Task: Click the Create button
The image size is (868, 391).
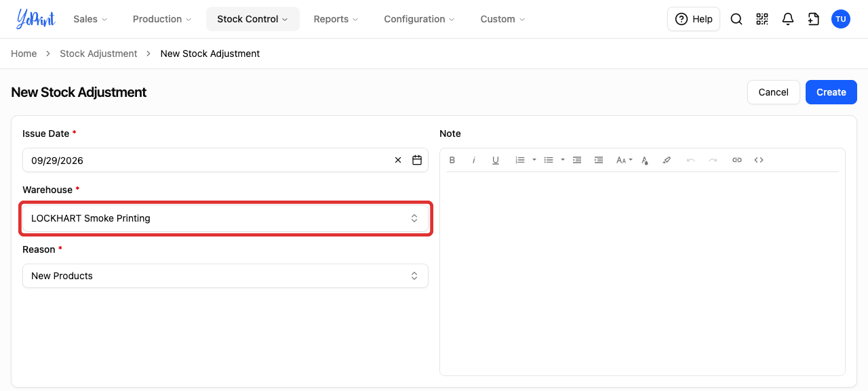Action: coord(831,92)
